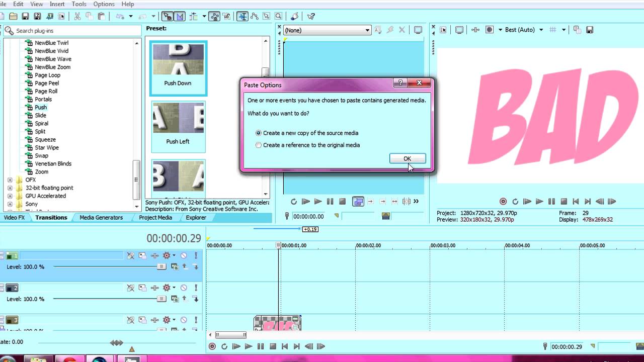Select the Venetian Blinds transition

(53, 164)
